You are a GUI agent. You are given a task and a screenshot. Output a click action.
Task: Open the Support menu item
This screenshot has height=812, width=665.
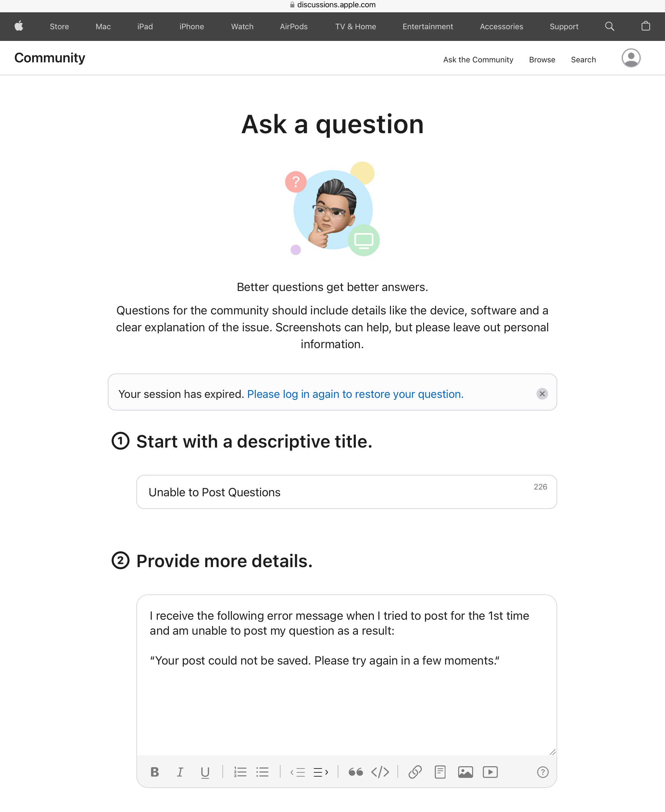click(x=564, y=26)
